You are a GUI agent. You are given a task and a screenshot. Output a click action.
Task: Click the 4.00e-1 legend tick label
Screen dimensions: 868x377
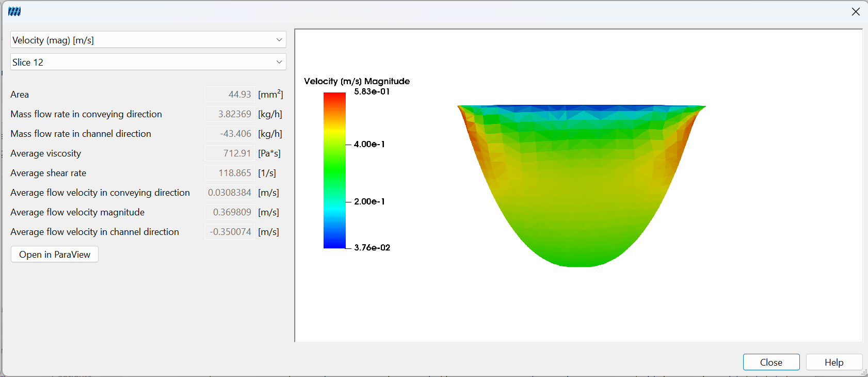click(x=369, y=144)
